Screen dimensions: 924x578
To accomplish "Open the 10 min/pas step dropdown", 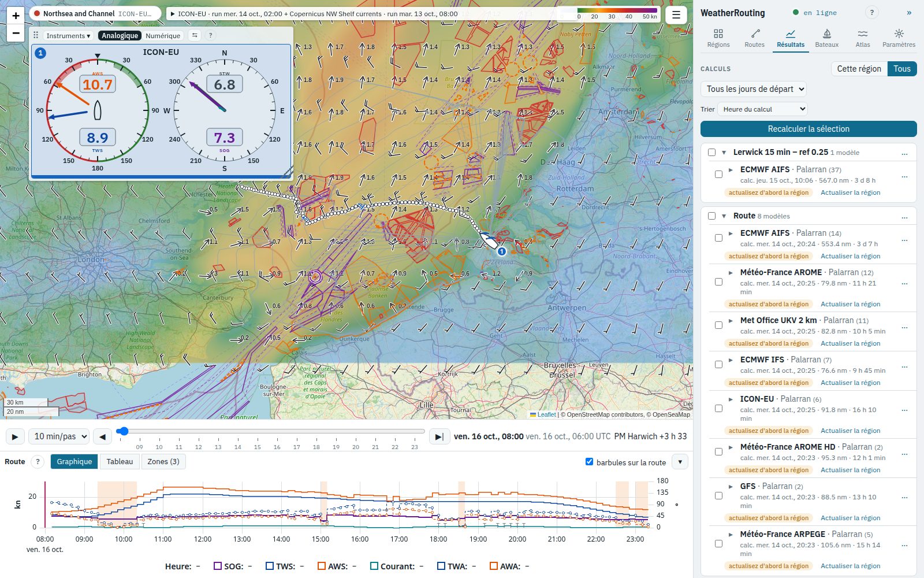I will (x=59, y=436).
